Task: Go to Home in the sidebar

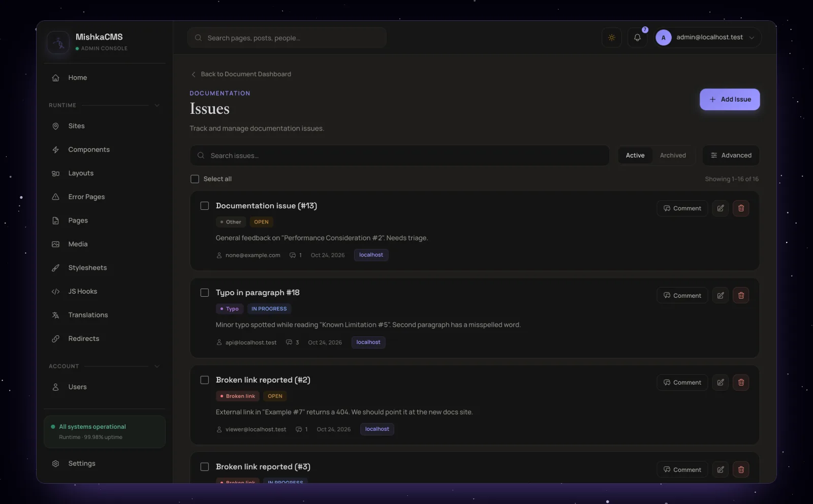Action: point(105,78)
